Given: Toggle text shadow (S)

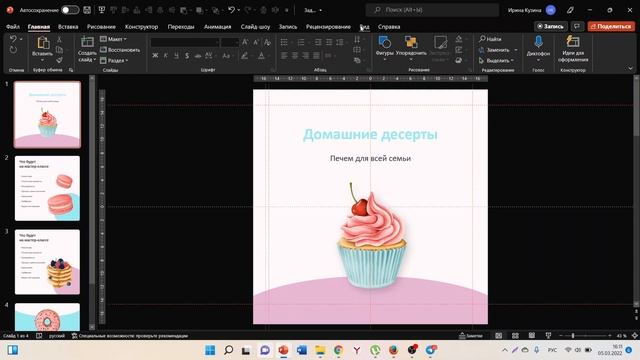Looking at the screenshot, I should point(187,56).
